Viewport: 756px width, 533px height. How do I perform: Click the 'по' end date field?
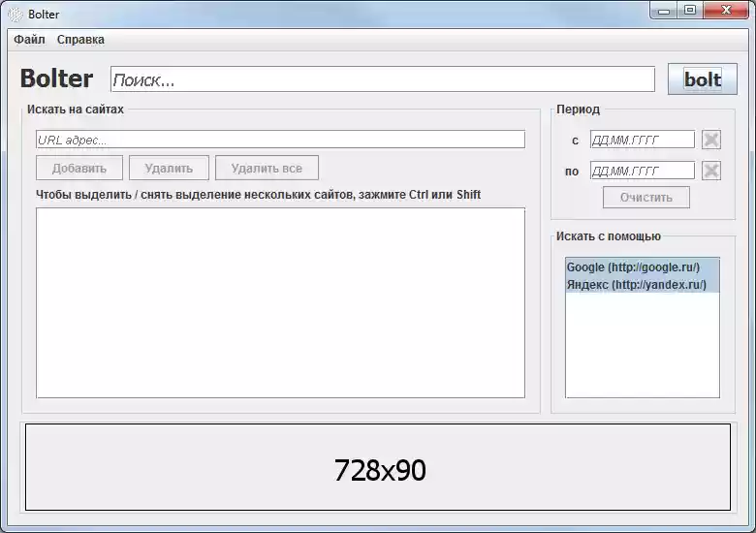643,171
